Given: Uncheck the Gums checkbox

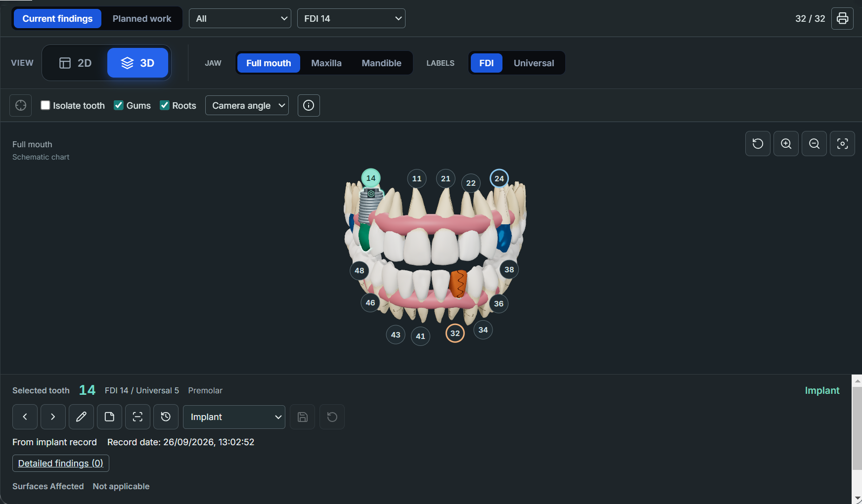Looking at the screenshot, I should point(119,105).
